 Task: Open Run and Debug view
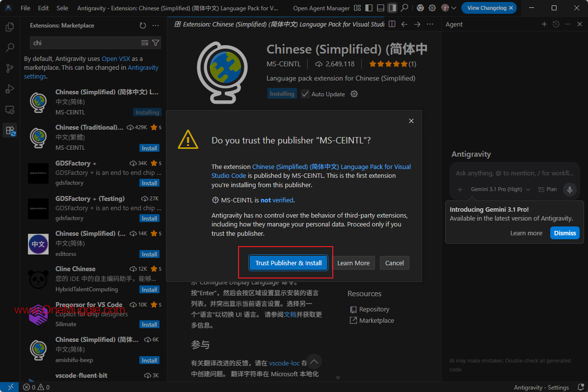[10, 89]
